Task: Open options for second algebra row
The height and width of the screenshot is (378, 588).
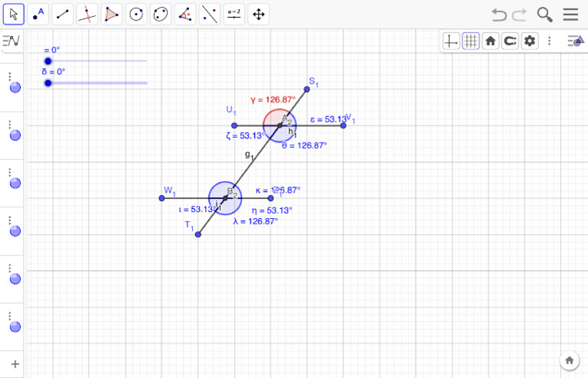Action: point(10,125)
